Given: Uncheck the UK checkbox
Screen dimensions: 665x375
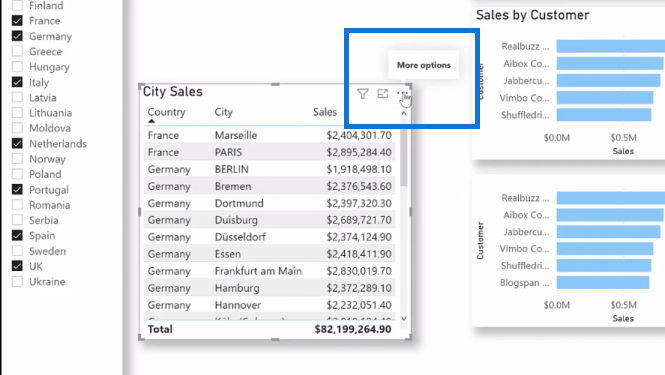Looking at the screenshot, I should (x=17, y=266).
